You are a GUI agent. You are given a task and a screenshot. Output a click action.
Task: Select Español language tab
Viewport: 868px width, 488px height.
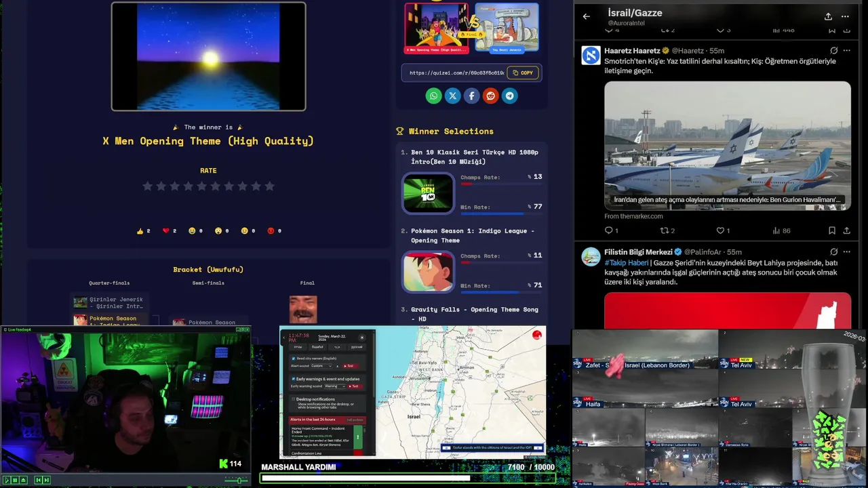(317, 347)
